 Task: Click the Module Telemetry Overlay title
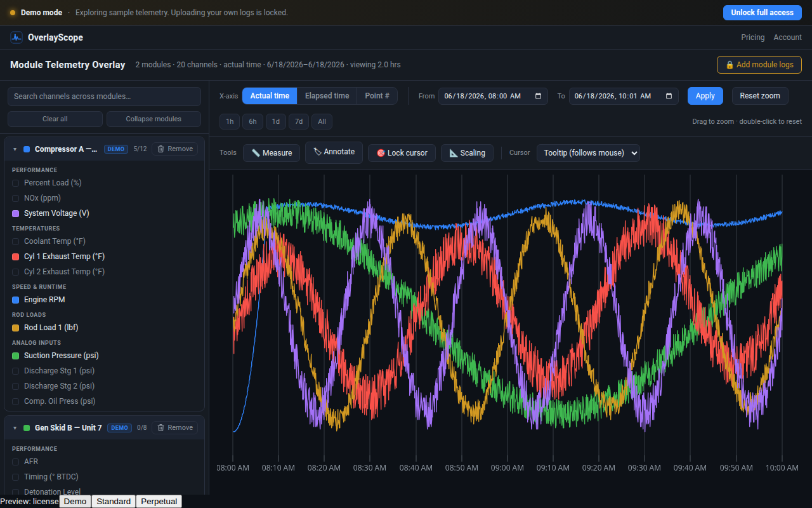(68, 65)
